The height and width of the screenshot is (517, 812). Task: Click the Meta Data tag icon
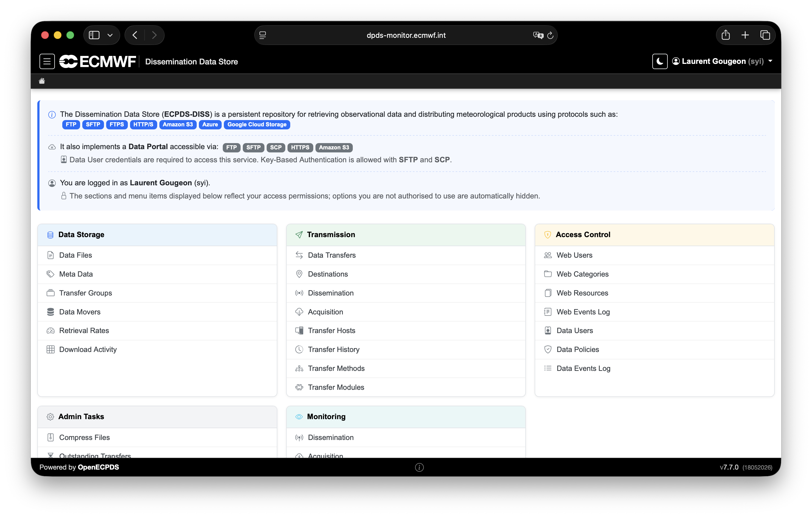click(50, 274)
